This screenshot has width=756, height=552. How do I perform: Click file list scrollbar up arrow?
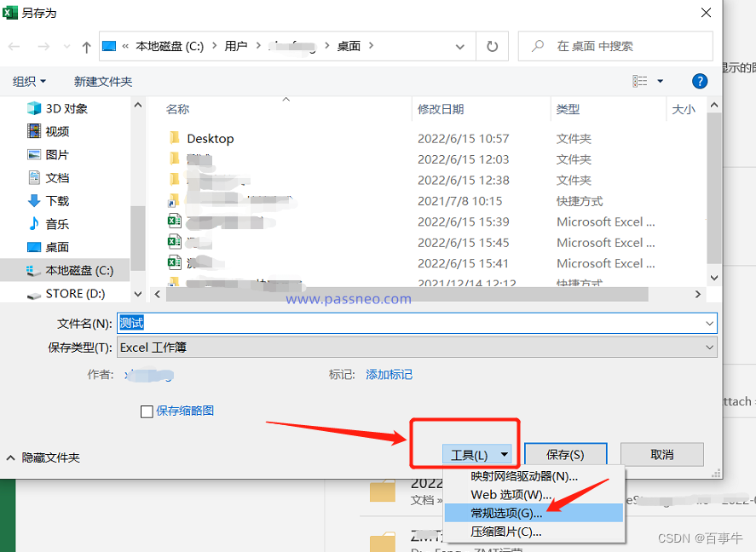point(714,105)
